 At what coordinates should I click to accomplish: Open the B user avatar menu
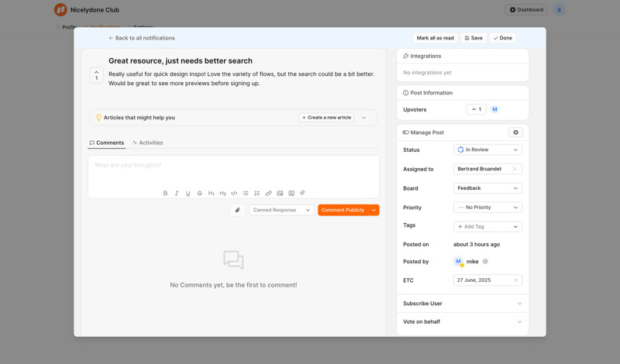[x=559, y=10]
